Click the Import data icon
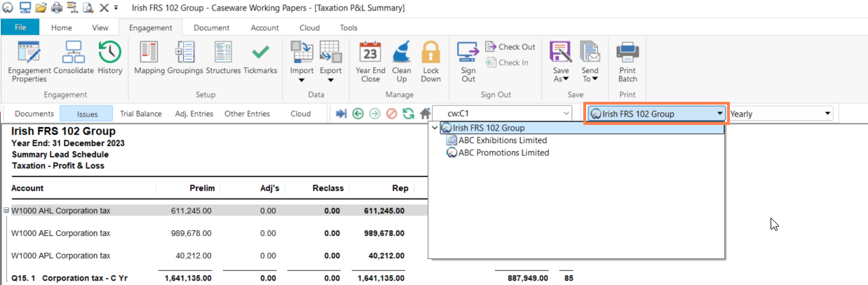This screenshot has width=868, height=285. [302, 53]
